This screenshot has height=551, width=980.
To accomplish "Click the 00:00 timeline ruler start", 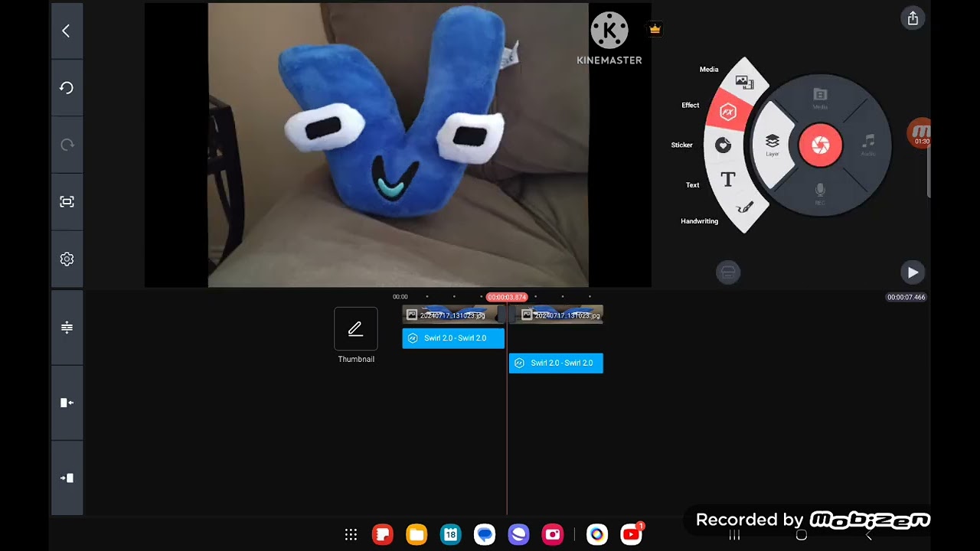I will [400, 297].
